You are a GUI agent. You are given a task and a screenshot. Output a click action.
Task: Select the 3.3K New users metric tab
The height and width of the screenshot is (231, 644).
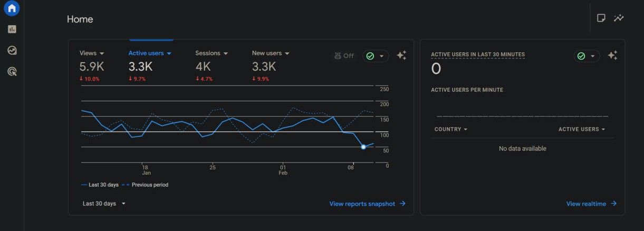click(x=271, y=66)
